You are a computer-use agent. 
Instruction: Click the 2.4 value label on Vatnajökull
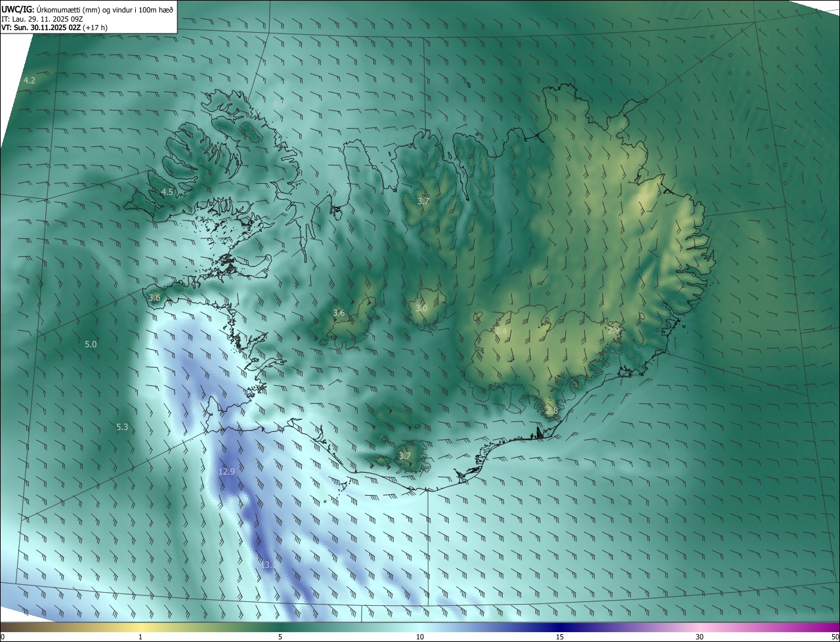pos(501,332)
